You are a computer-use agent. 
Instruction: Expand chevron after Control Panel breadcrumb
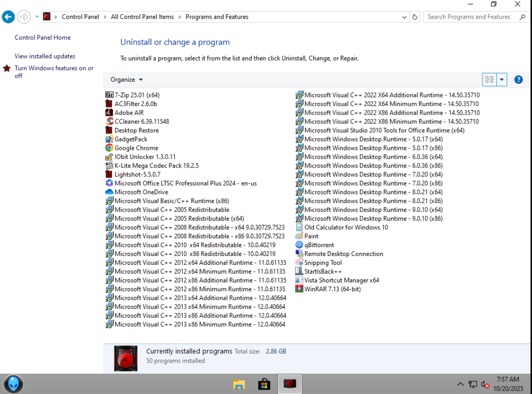(105, 17)
